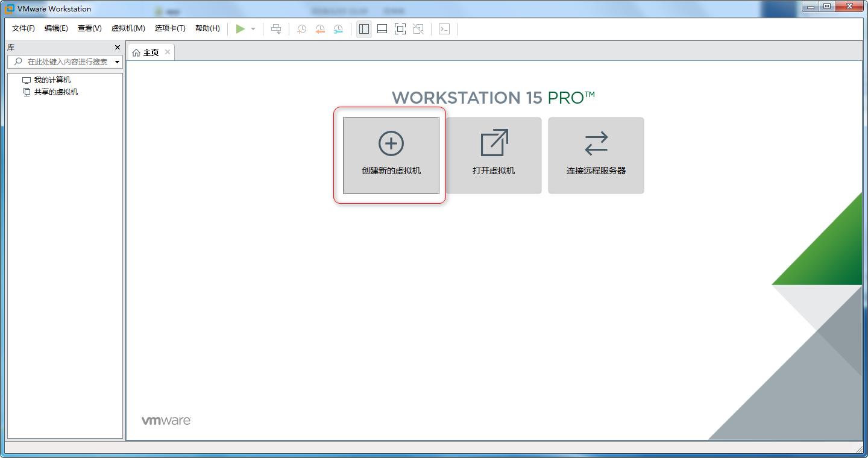Toggle the library sidebar view icon
The width and height of the screenshot is (868, 458).
click(x=364, y=29)
